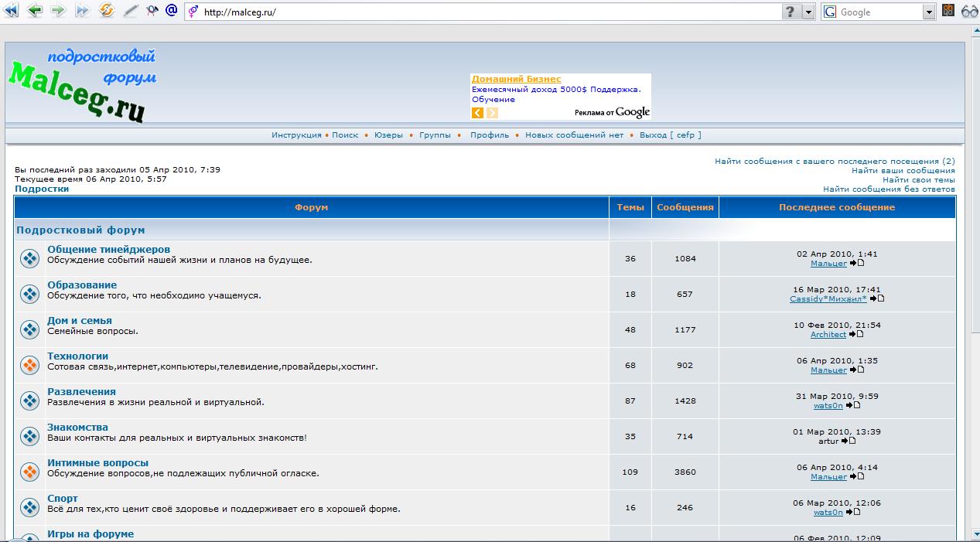The width and height of the screenshot is (980, 542).
Task: Click the green back arrow button
Action: coord(34,11)
